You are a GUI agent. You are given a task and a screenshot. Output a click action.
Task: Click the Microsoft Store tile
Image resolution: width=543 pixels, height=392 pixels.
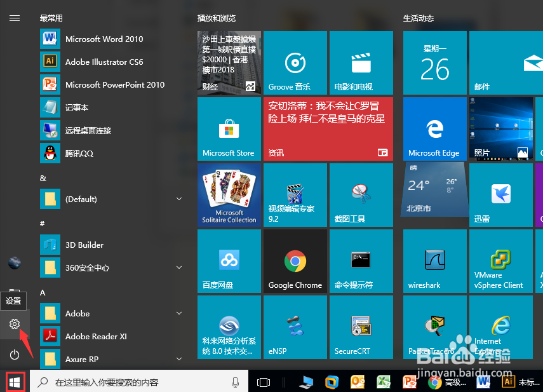tap(229, 128)
